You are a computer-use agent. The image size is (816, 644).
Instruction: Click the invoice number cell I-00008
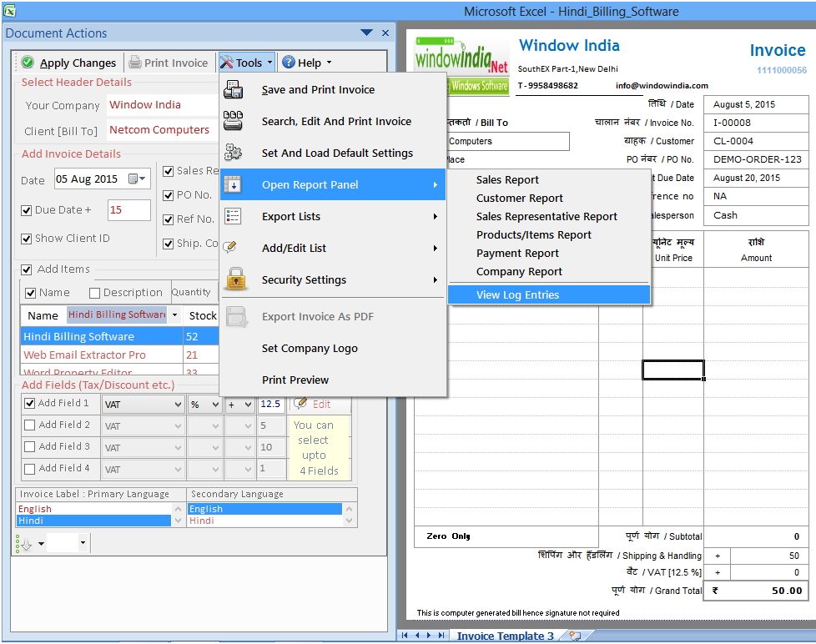point(756,123)
